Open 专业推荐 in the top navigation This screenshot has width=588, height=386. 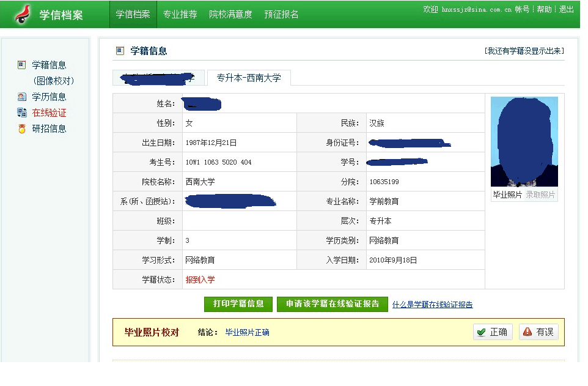[180, 14]
